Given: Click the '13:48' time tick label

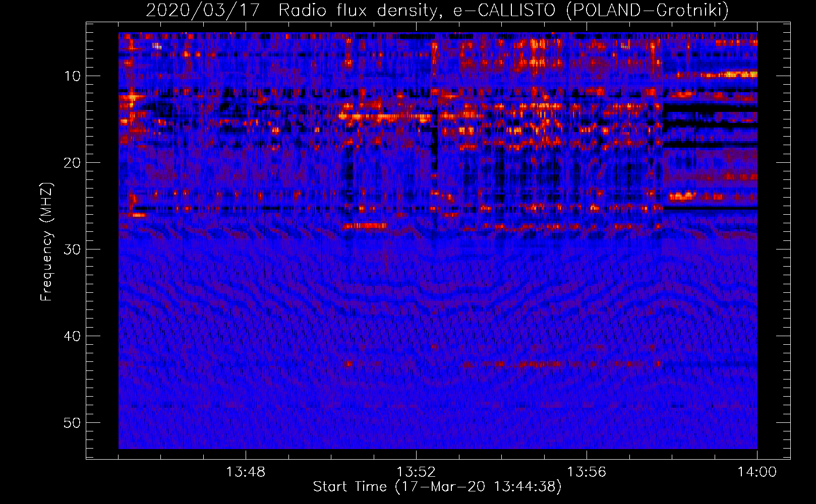Looking at the screenshot, I should pos(246,472).
